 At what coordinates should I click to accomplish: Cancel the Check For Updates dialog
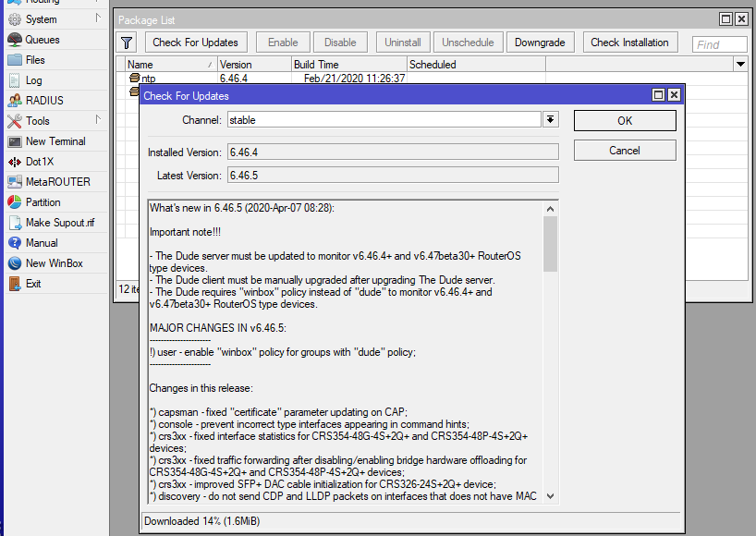click(624, 151)
